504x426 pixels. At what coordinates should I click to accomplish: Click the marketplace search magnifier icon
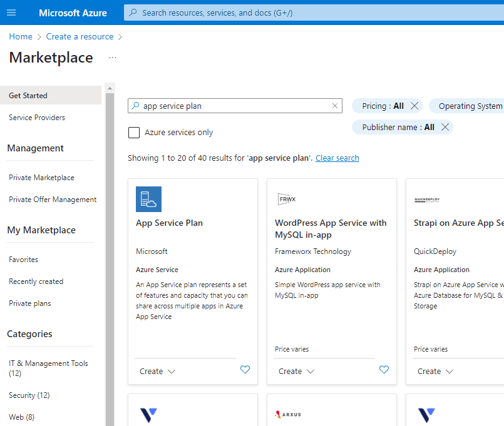(136, 105)
